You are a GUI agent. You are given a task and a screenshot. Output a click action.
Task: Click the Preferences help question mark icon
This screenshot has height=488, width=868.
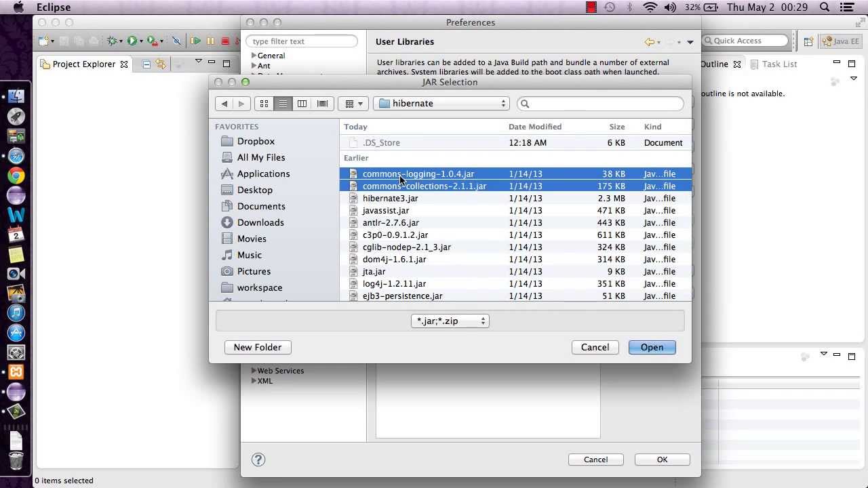coord(258,460)
